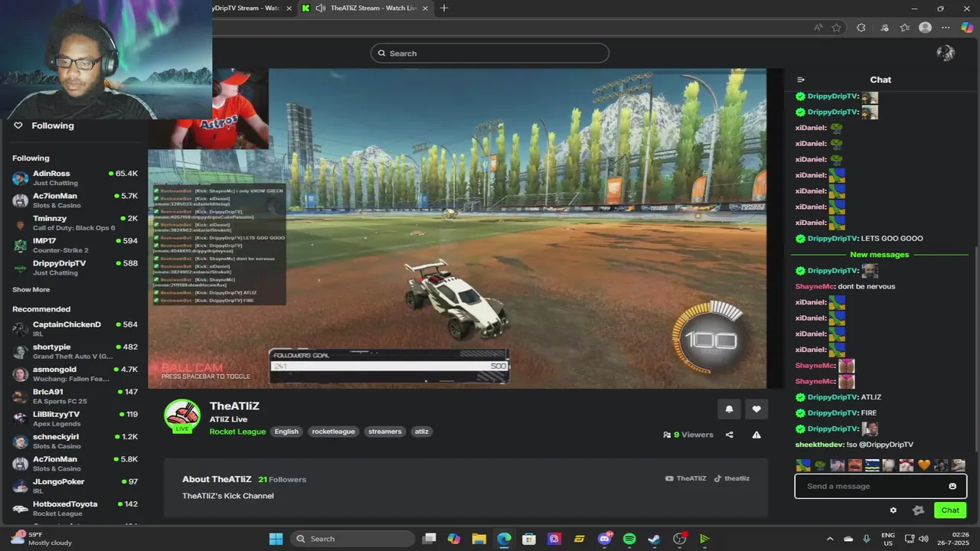Focus the Send a message input
This screenshot has width=980, height=551.
coord(880,486)
